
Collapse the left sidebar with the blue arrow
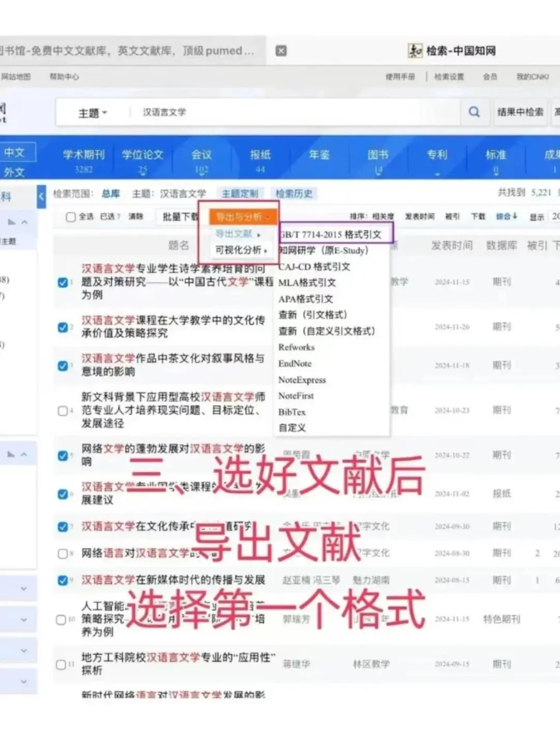[41, 196]
